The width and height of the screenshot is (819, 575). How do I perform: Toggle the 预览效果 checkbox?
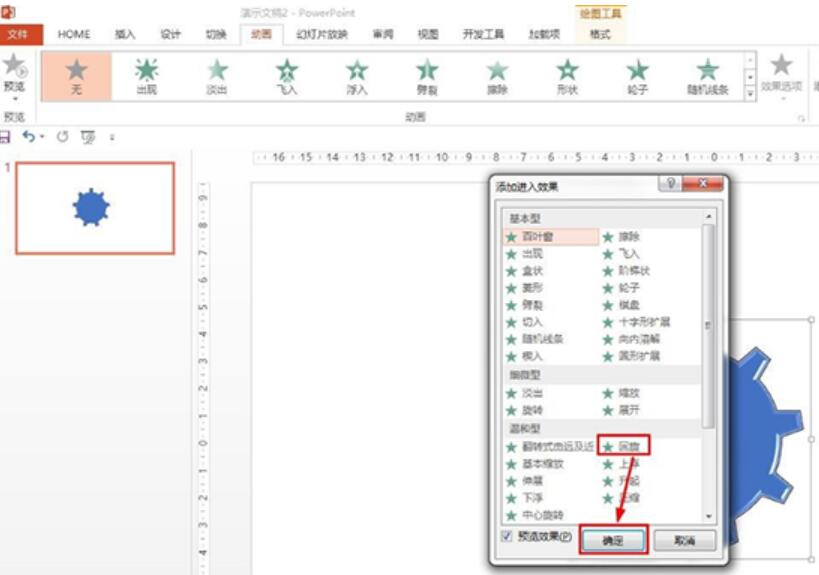(x=507, y=536)
